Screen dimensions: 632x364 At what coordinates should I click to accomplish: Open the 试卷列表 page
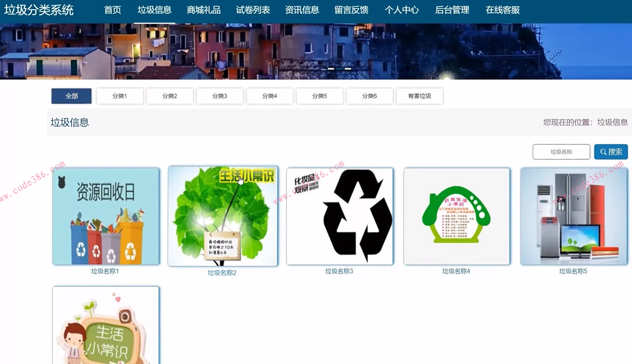tap(253, 10)
